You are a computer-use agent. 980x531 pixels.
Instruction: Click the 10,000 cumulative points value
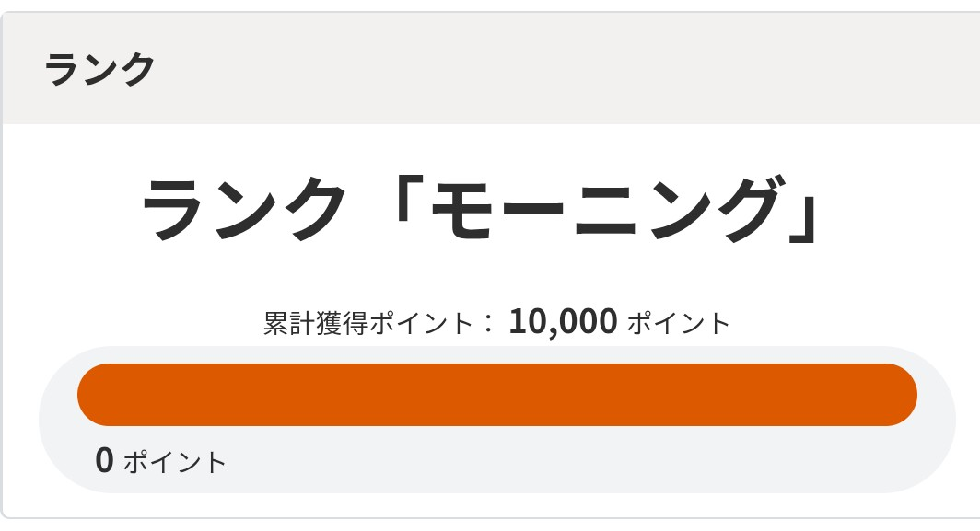pos(562,322)
